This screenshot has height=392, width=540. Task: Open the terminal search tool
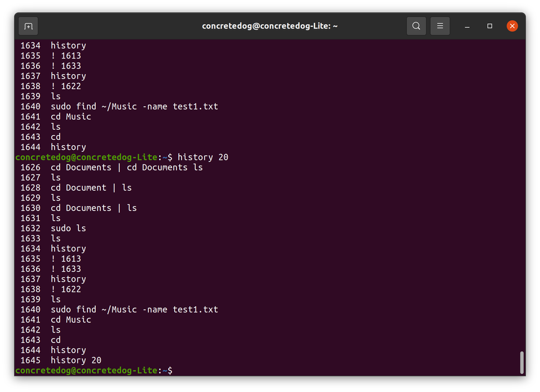coord(416,26)
